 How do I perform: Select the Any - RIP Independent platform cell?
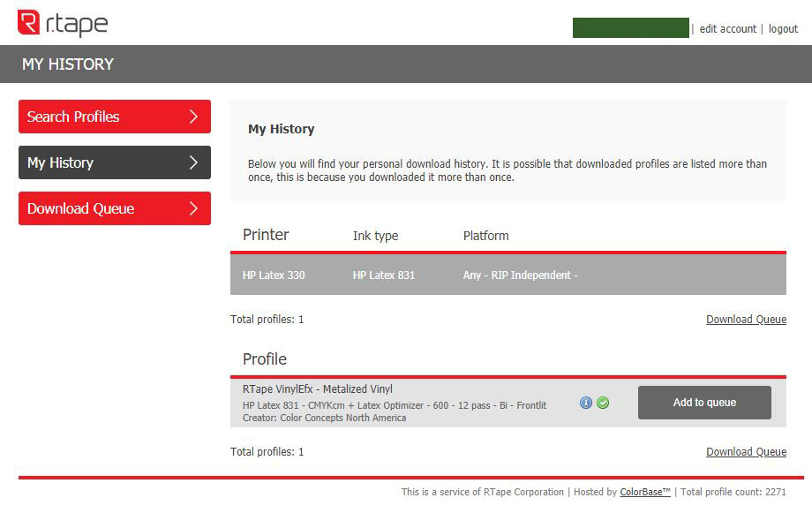(520, 275)
